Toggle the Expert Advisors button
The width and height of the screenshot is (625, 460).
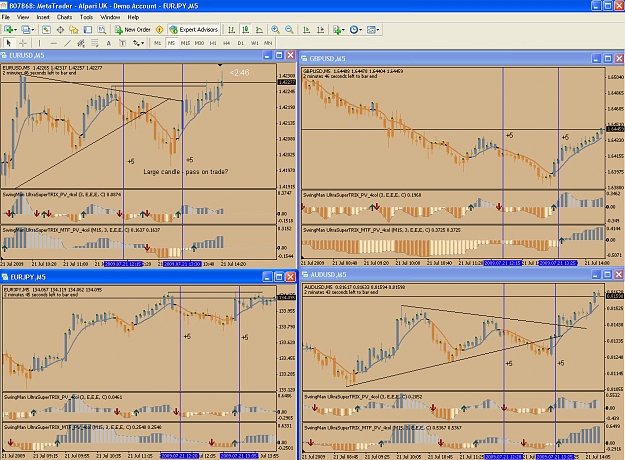[194, 29]
